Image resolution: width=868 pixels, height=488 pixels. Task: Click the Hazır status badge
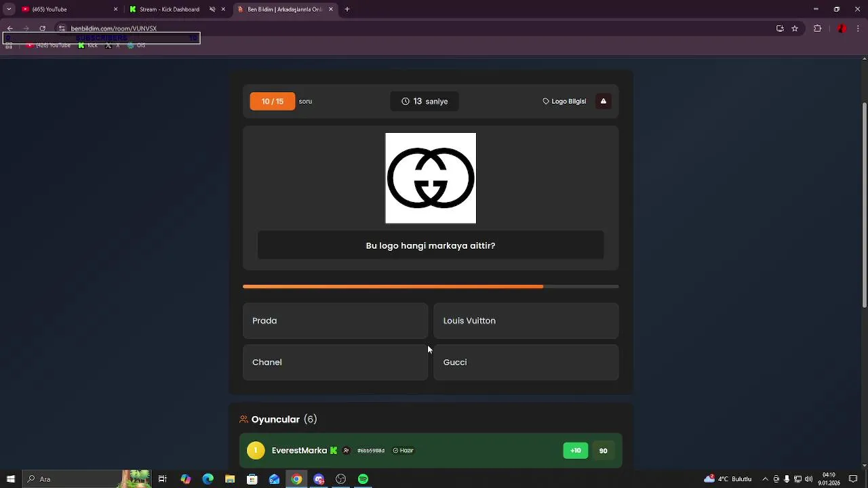click(403, 451)
